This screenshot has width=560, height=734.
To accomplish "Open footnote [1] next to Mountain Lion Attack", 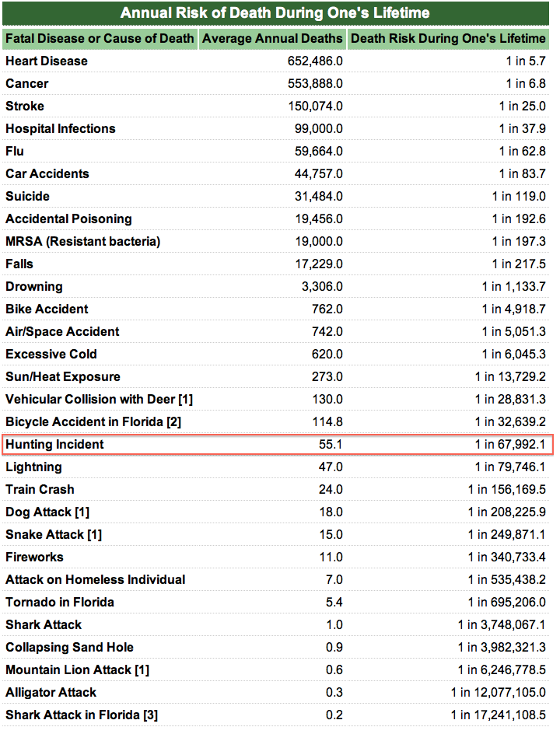I will pyautogui.click(x=142, y=670).
